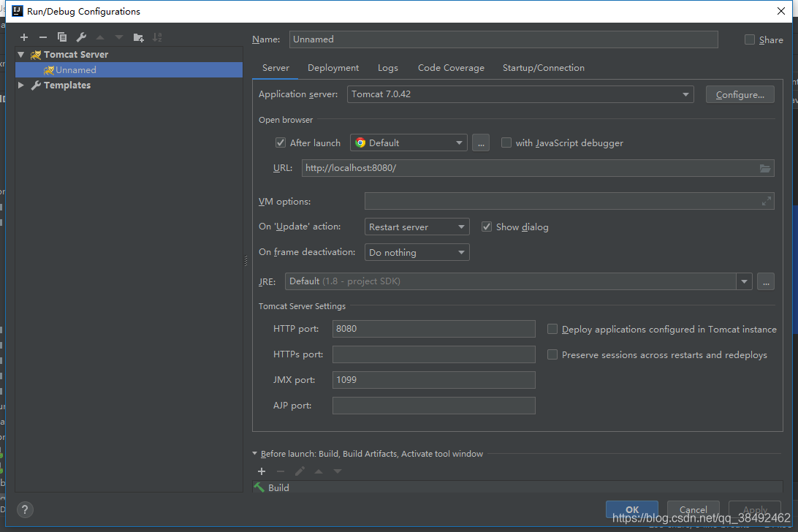Move configuration up in list

pos(100,37)
